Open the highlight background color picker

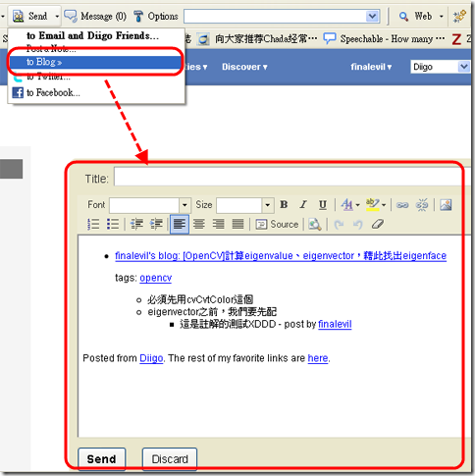click(376, 205)
